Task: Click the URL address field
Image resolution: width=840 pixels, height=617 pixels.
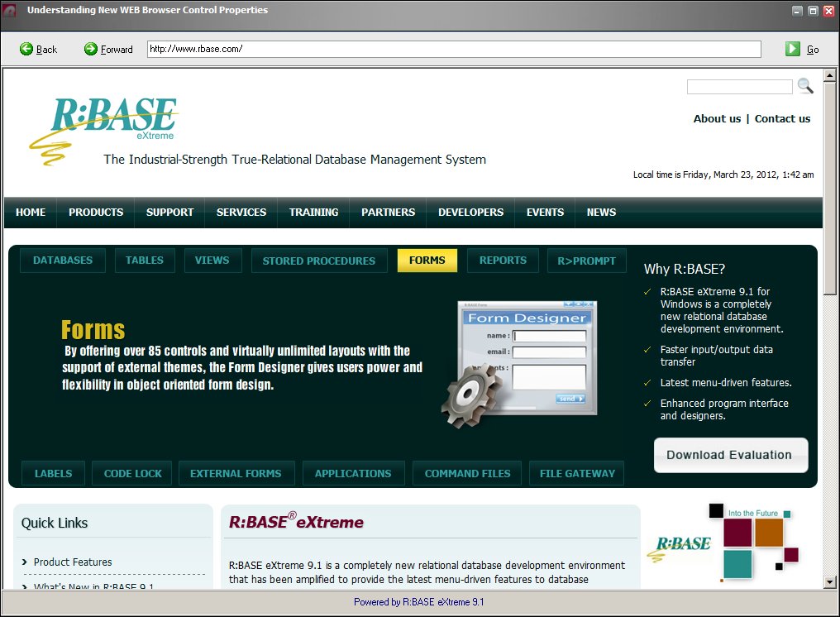Action: point(453,49)
